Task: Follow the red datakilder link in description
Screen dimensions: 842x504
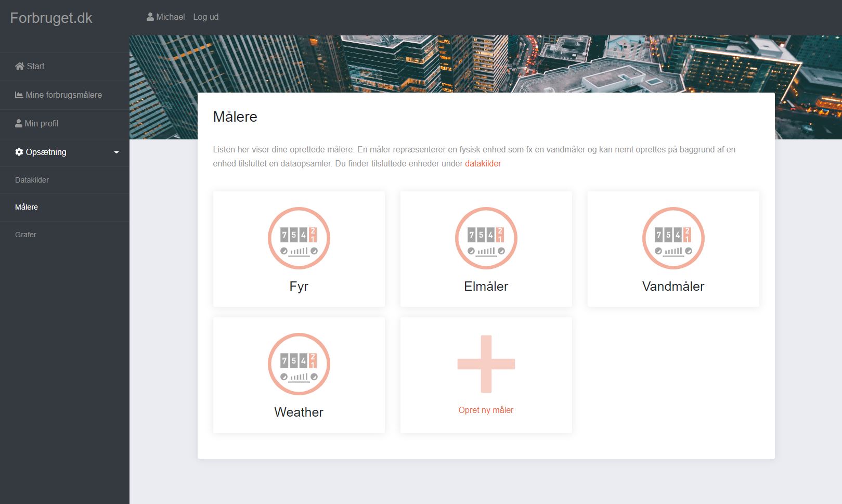Action: [483, 163]
